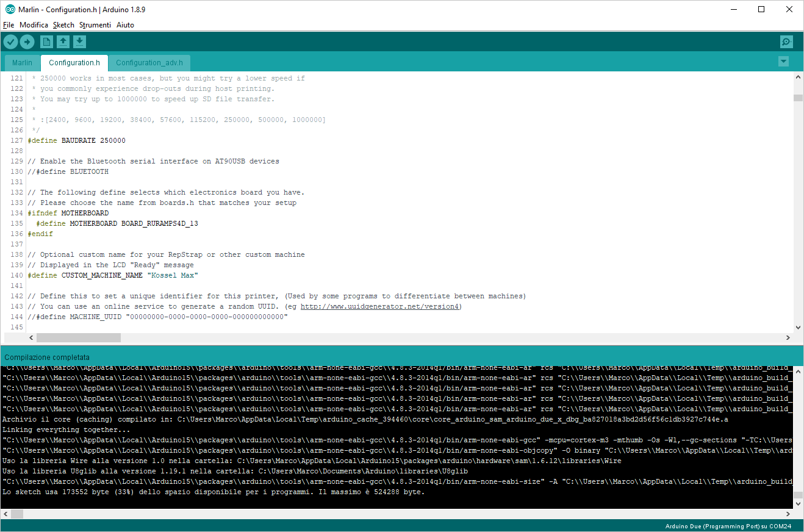Open the Serial Monitor icon

(x=786, y=41)
